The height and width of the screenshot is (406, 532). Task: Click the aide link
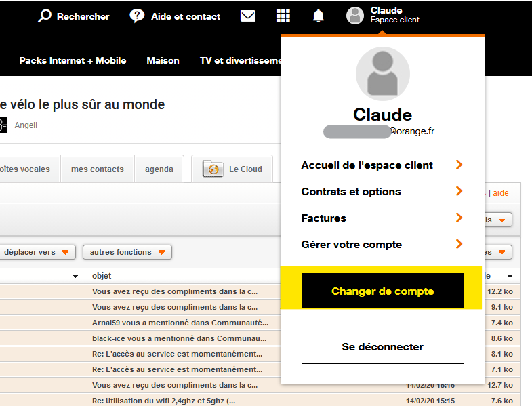(500, 192)
